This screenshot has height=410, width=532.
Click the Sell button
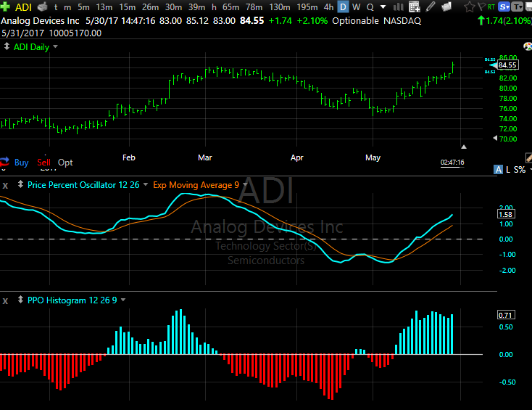tap(43, 163)
